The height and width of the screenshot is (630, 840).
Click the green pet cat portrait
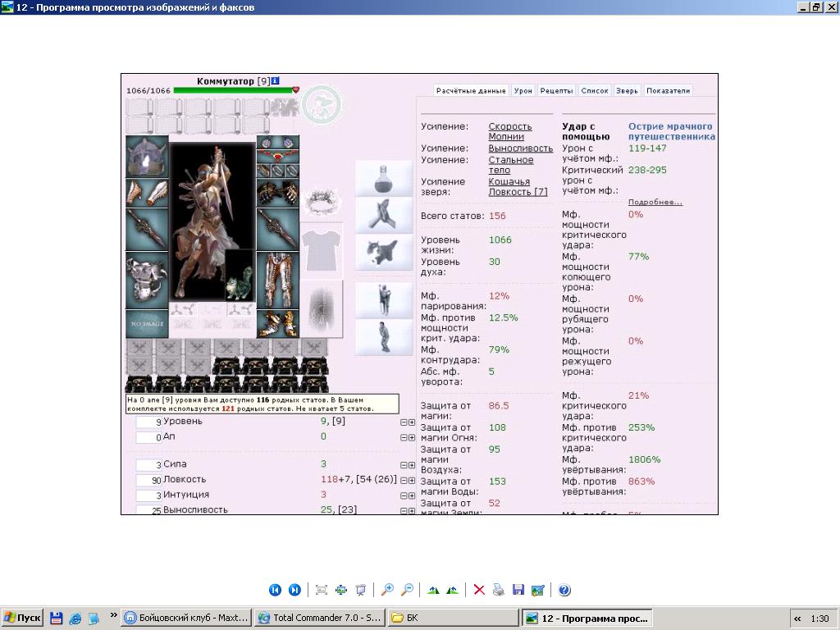tap(239, 276)
